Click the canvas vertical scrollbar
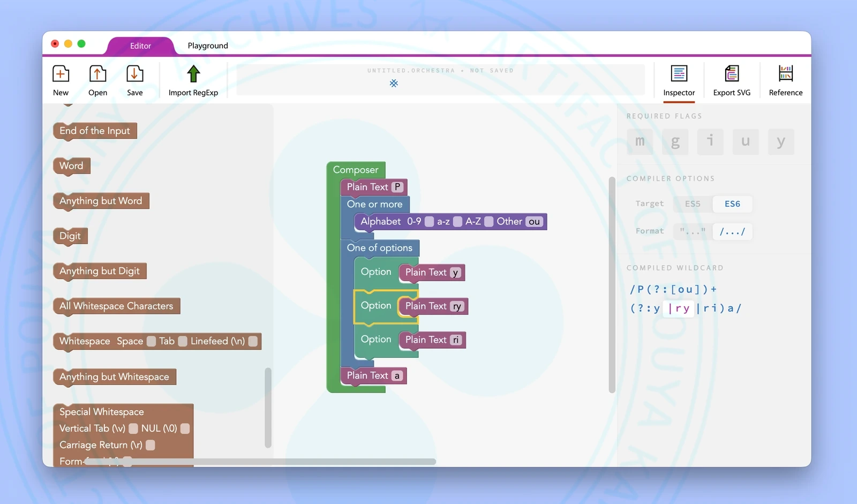This screenshot has height=504, width=857. (x=612, y=285)
